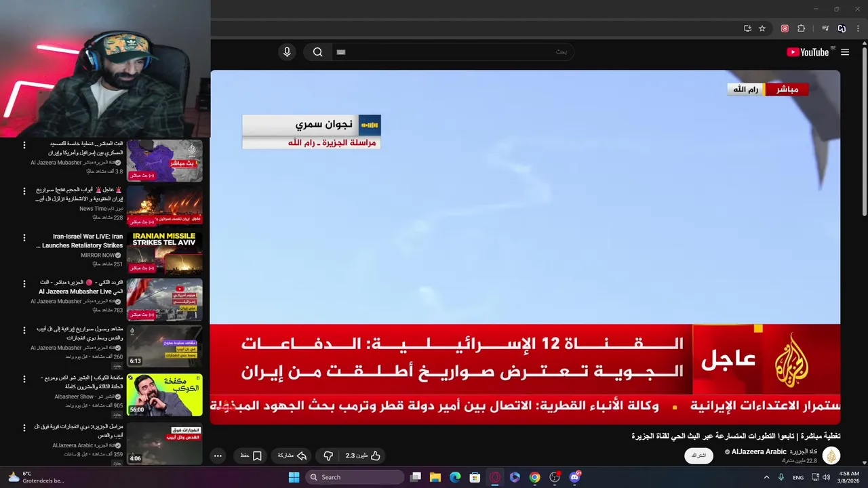Viewport: 868px width, 488px height.
Task: Open OBS Studio from taskbar
Action: coord(555,477)
